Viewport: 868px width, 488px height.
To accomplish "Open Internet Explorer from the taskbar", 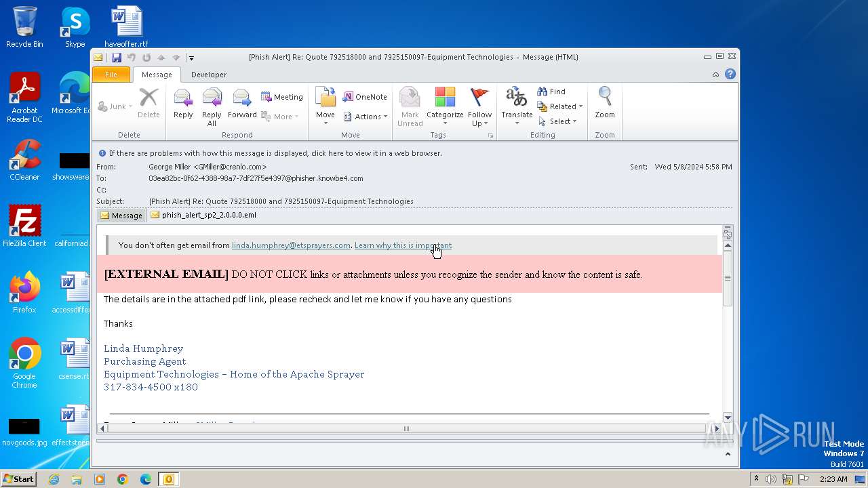I will (54, 479).
